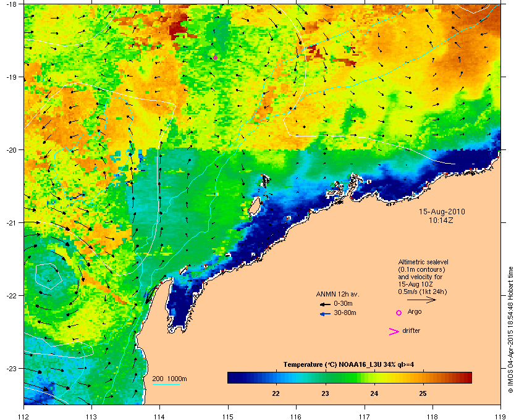This screenshot has height=420, width=519.
Task: Click the IMOS copyright timestamp text
Action: (510, 329)
